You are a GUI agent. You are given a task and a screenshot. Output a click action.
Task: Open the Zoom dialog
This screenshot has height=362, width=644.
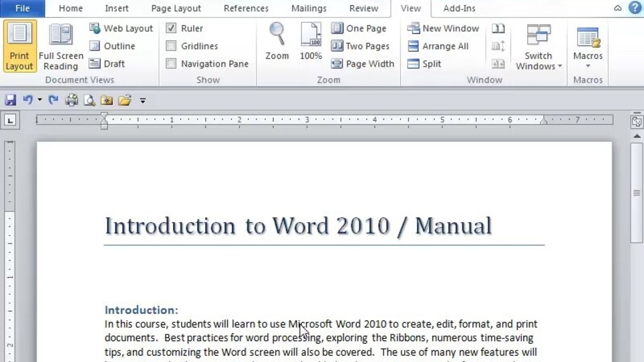(277, 40)
